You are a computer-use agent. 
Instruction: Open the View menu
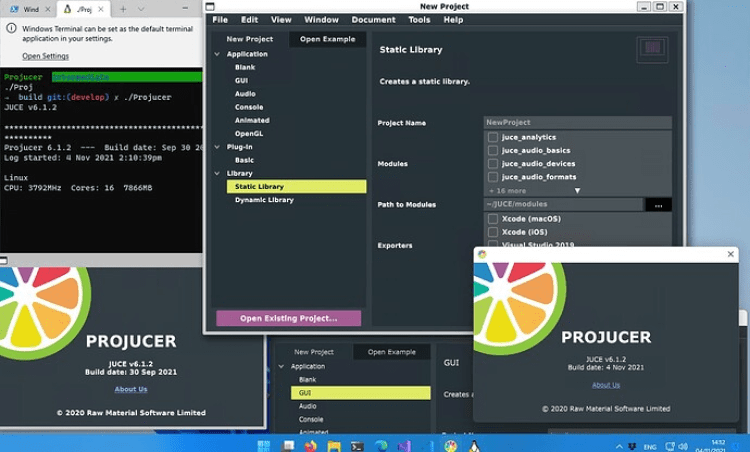[281, 20]
